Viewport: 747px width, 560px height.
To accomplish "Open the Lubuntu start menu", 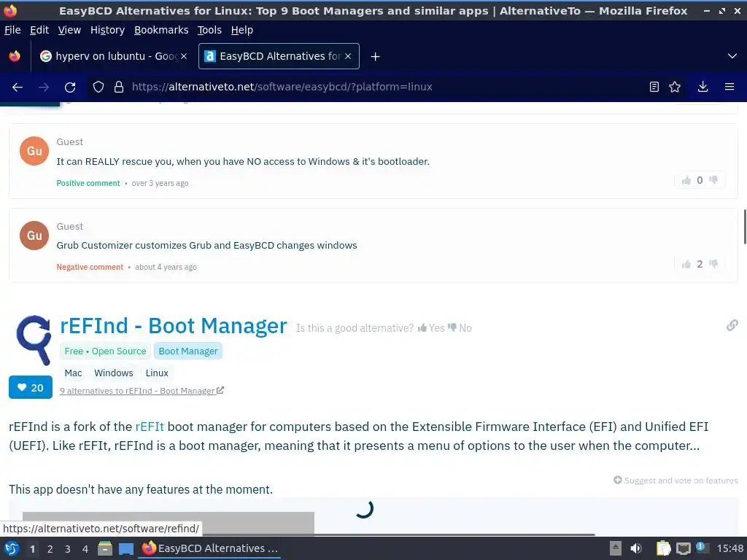I will point(12,548).
